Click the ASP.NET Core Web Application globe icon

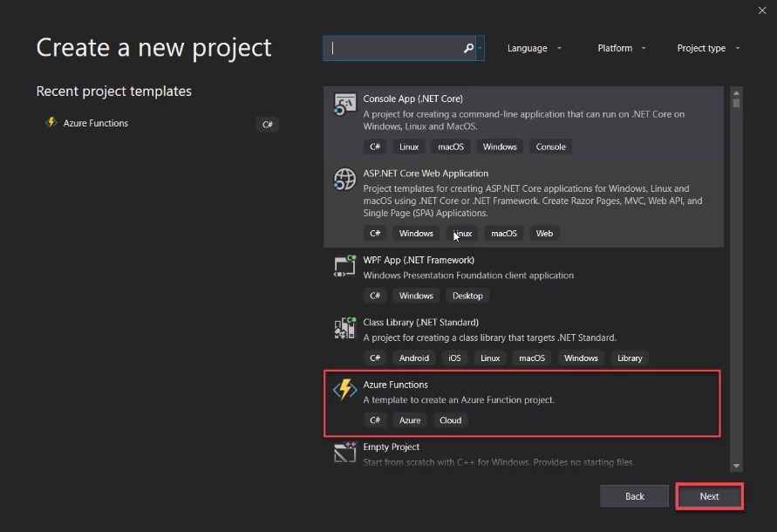pos(344,179)
